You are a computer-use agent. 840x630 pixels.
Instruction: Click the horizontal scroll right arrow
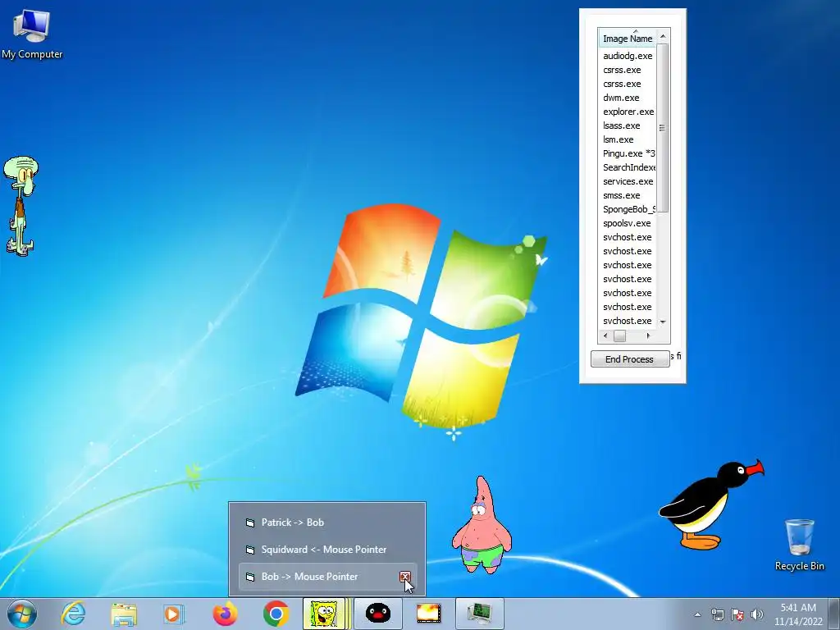[x=648, y=336]
